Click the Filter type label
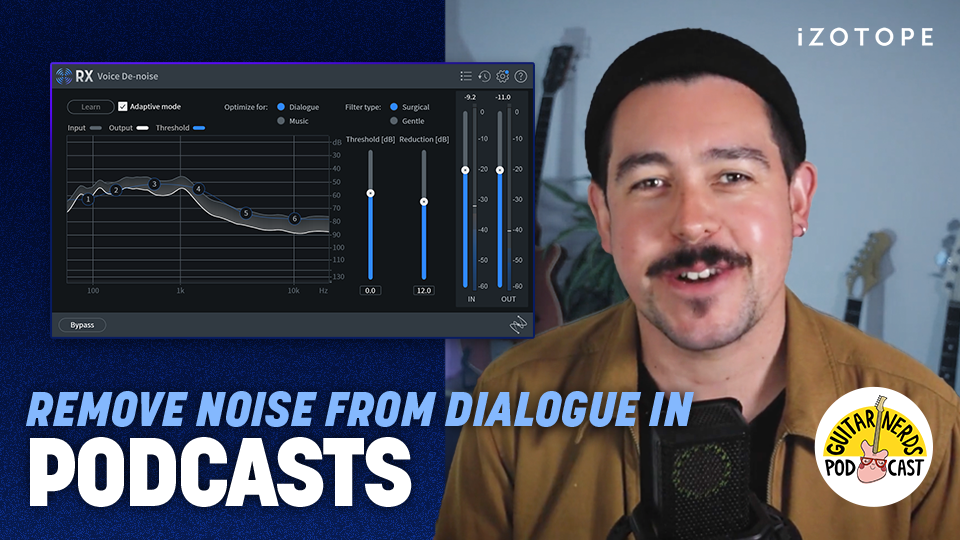 pyautogui.click(x=363, y=107)
